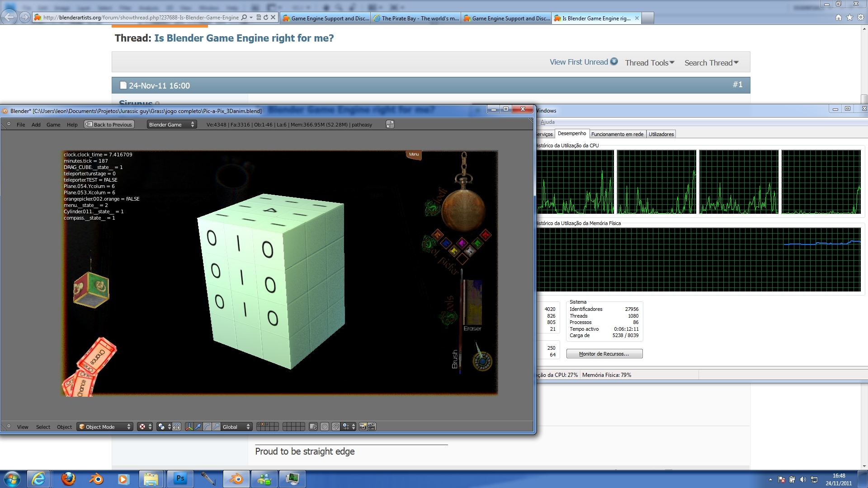Toggle fullscreen icon in Blender info header
The width and height of the screenshot is (868, 488).
coord(390,124)
